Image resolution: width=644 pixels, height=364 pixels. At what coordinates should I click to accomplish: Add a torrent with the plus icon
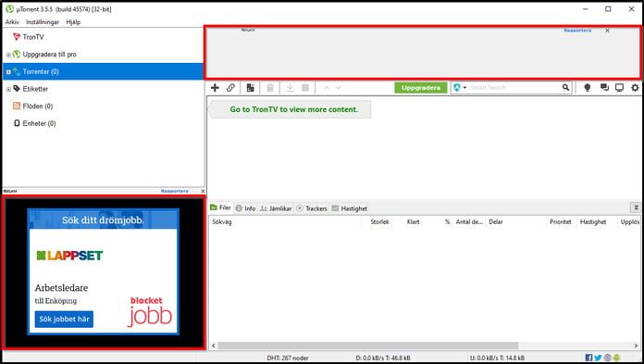point(215,88)
